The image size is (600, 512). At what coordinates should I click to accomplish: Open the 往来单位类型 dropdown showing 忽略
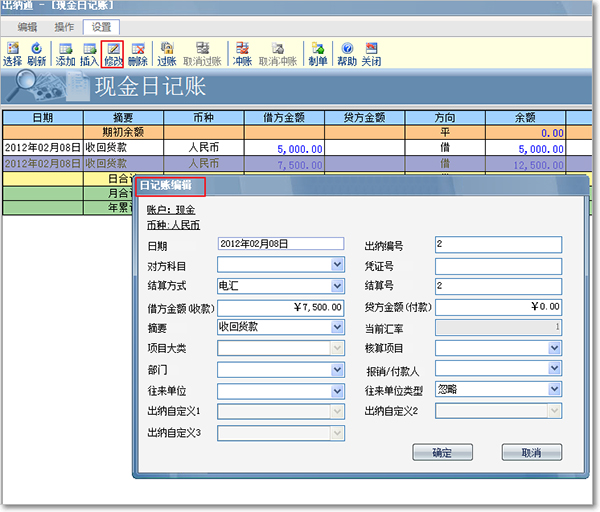(x=554, y=390)
